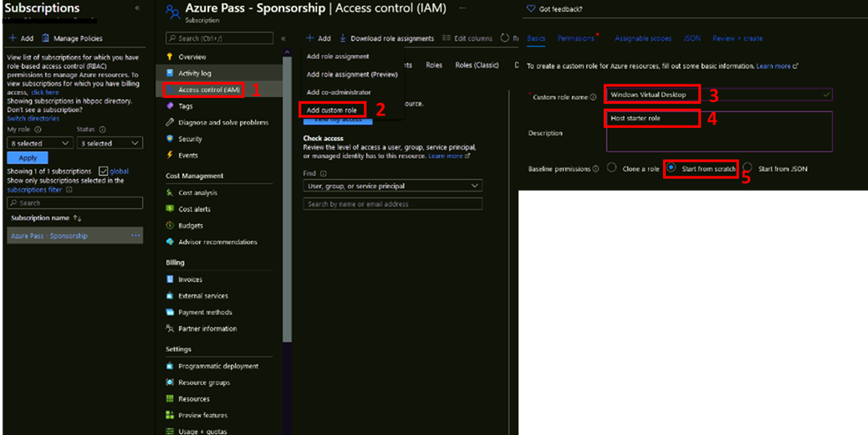
Task: Click the Cost analysis icon
Action: (170, 192)
